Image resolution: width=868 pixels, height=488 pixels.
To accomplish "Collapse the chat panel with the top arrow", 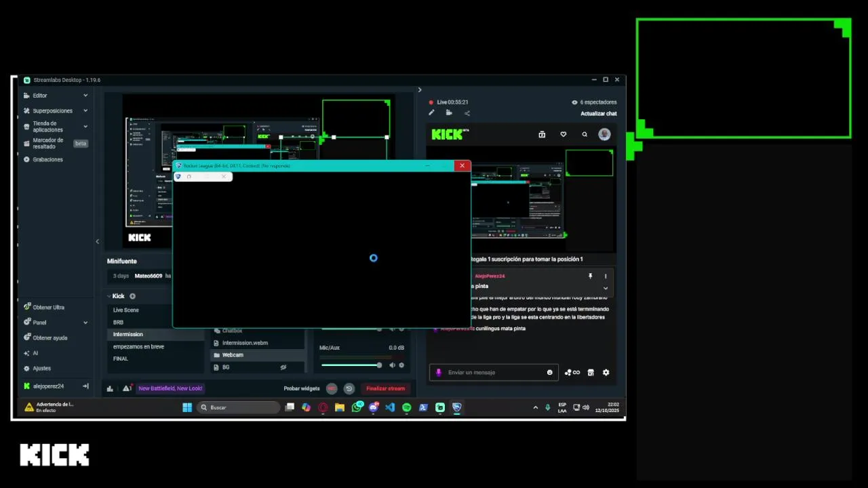I will pos(420,89).
